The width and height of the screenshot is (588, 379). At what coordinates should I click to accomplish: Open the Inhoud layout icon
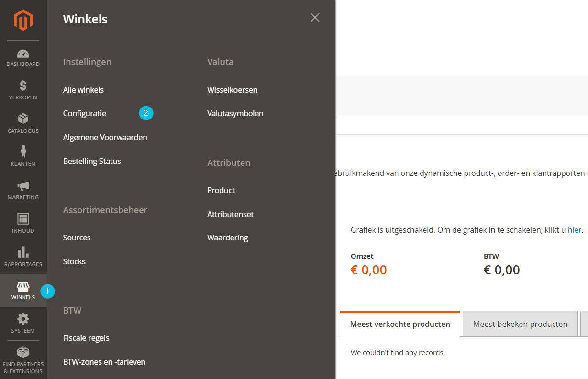(23, 219)
